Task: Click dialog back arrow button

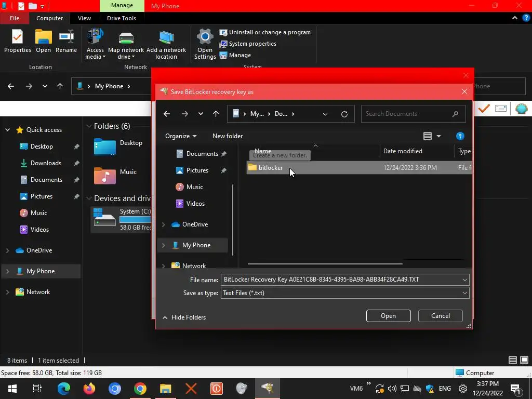Action: point(167,114)
